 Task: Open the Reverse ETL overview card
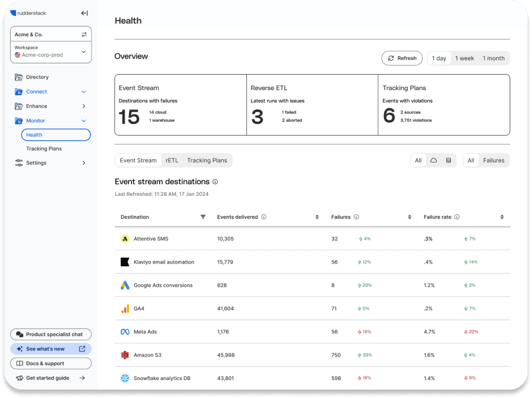point(312,105)
